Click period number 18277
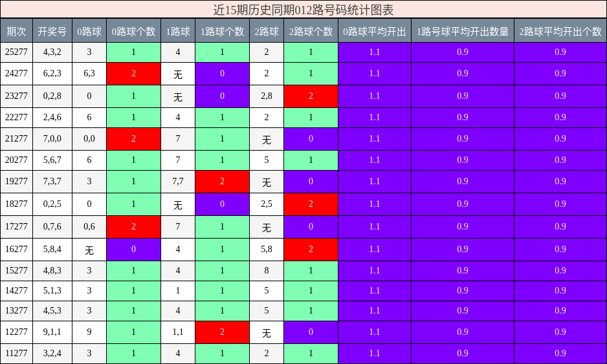 click(x=16, y=204)
